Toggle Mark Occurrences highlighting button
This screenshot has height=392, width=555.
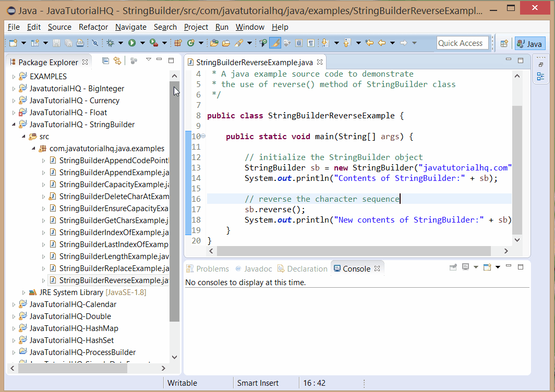click(275, 43)
